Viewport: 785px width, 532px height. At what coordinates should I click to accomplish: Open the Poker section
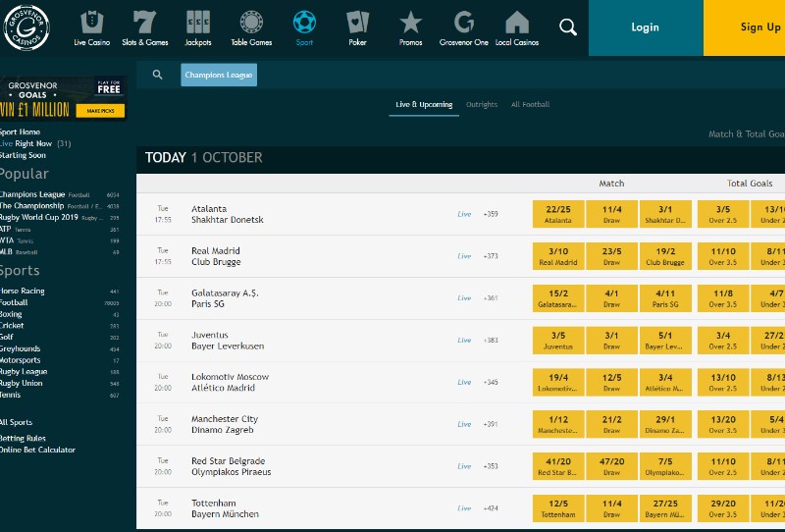[x=357, y=29]
